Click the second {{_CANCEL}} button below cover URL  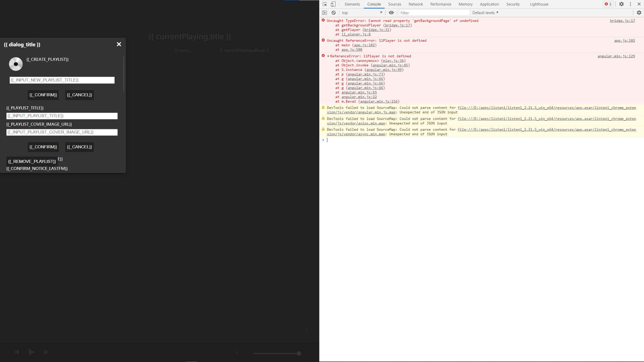point(79,147)
